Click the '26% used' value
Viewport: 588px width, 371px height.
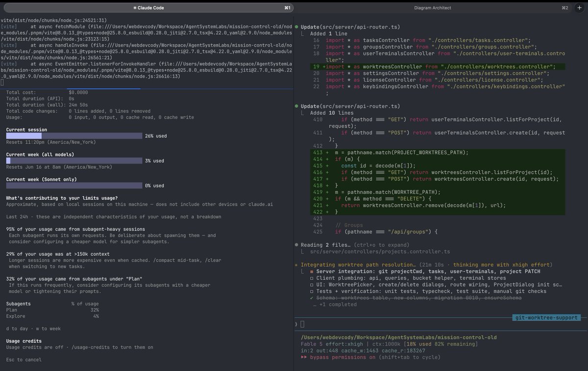[156, 136]
